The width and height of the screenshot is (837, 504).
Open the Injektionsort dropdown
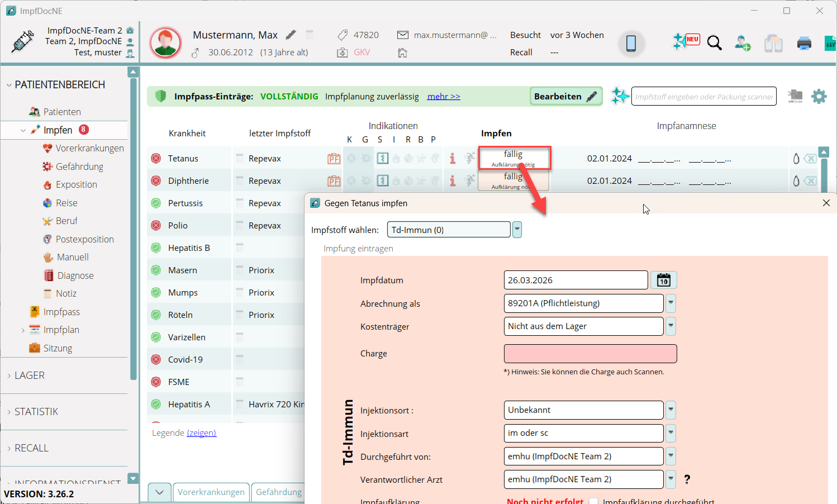(x=670, y=410)
